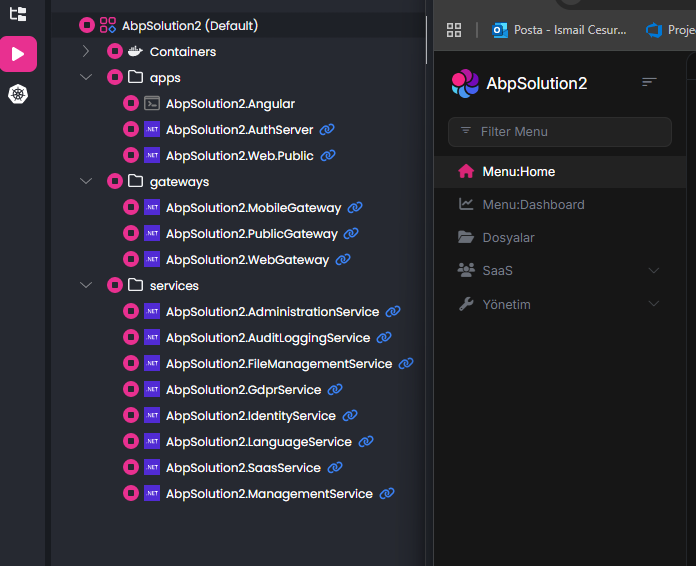Expand the Containers tree node
This screenshot has height=566, width=696.
(x=86, y=51)
